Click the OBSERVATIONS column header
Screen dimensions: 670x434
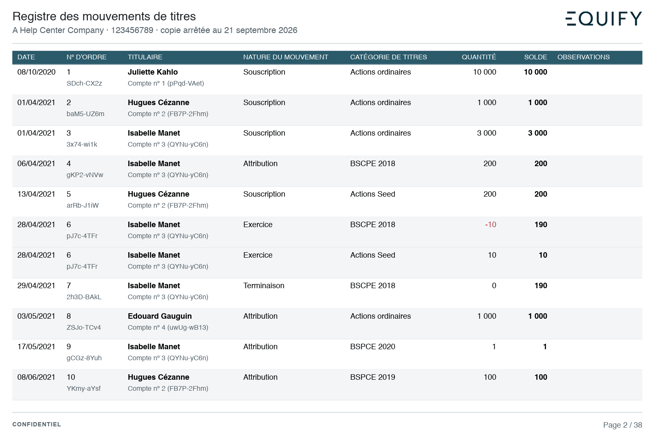tap(583, 57)
